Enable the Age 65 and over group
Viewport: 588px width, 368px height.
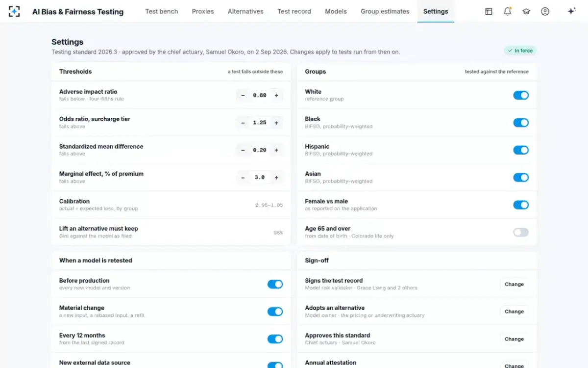(521, 233)
